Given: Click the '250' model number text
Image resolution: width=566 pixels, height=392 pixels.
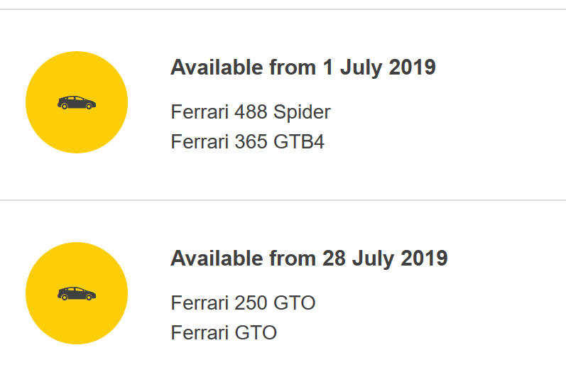Looking at the screenshot, I should [251, 303].
